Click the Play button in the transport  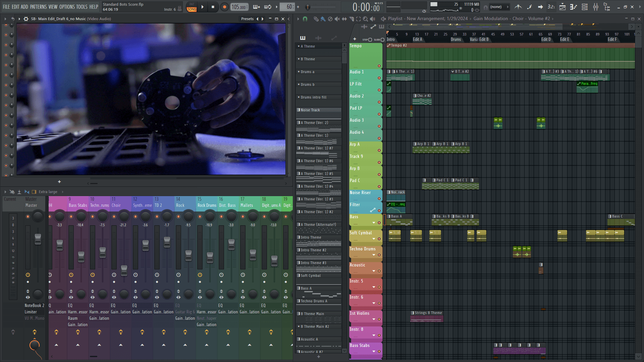pyautogui.click(x=202, y=7)
